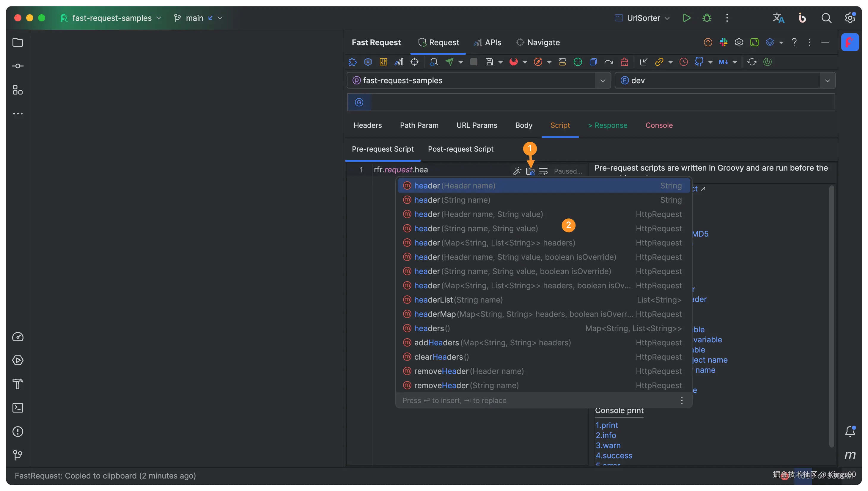Click the request URL input field

point(603,102)
